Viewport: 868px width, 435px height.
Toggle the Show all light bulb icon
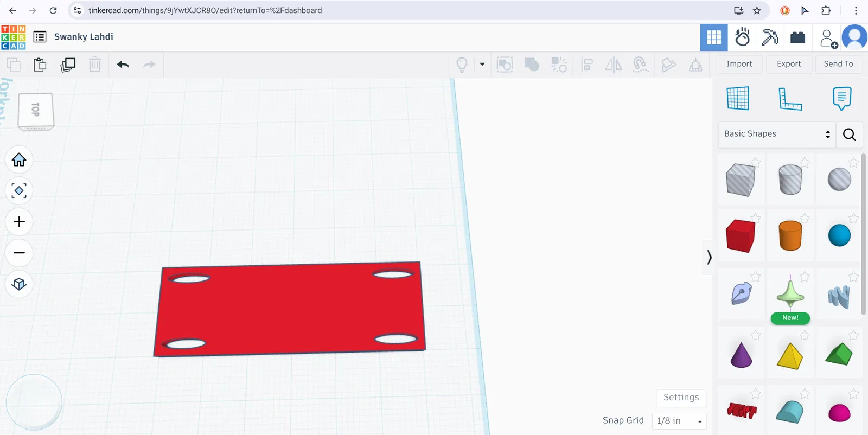coord(462,65)
